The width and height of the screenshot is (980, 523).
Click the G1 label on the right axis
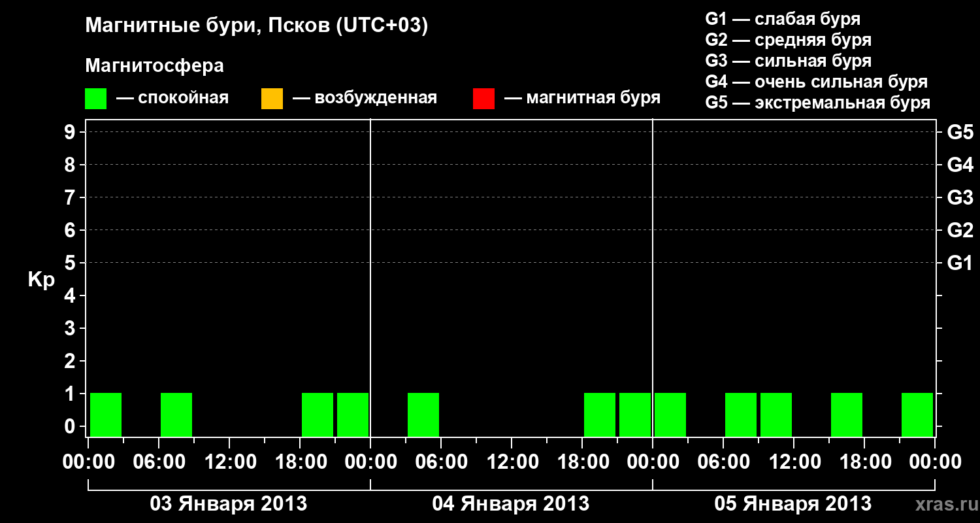click(x=960, y=263)
